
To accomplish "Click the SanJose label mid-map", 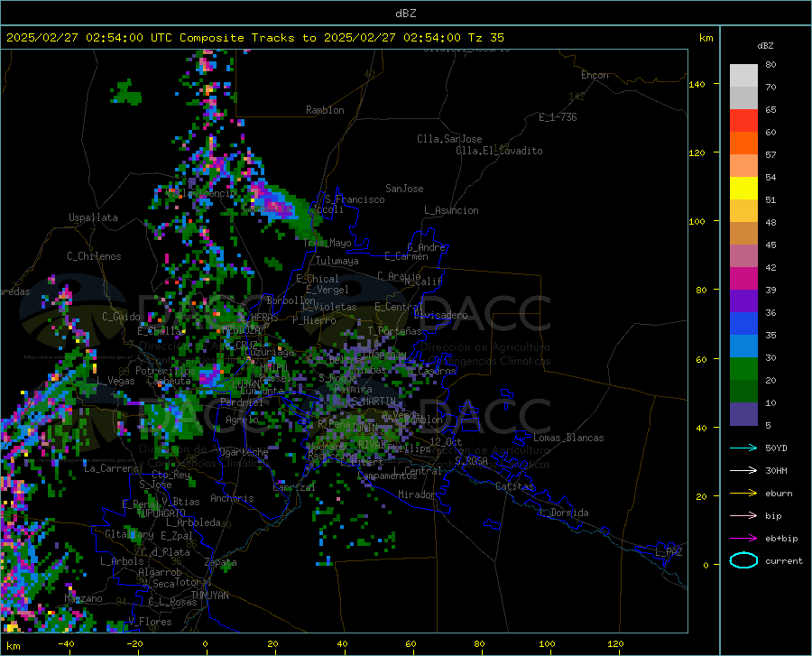I will (x=404, y=189).
